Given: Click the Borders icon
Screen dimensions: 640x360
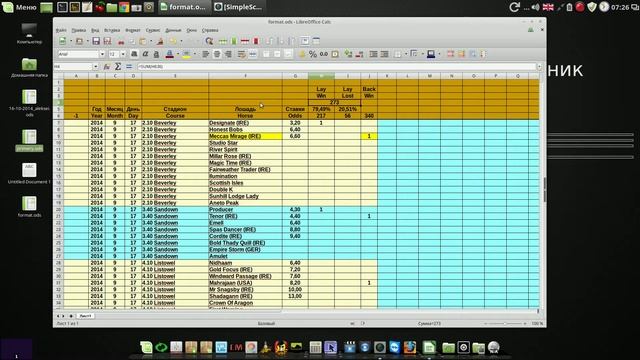Looking at the screenshot, I should pyautogui.click(x=398, y=54).
